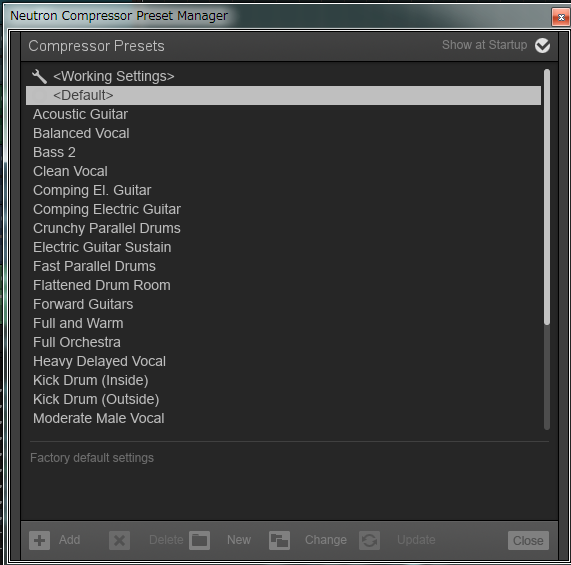This screenshot has height=565, width=571.
Task: Click the Factory default settings description
Action: click(x=92, y=458)
